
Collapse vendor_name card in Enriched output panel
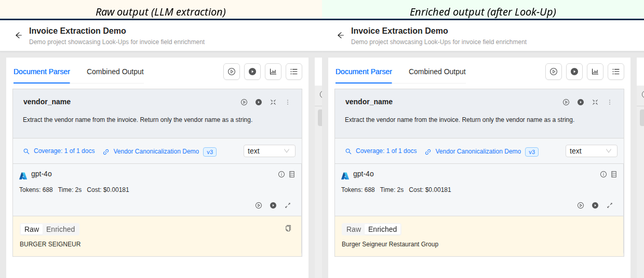coord(595,102)
